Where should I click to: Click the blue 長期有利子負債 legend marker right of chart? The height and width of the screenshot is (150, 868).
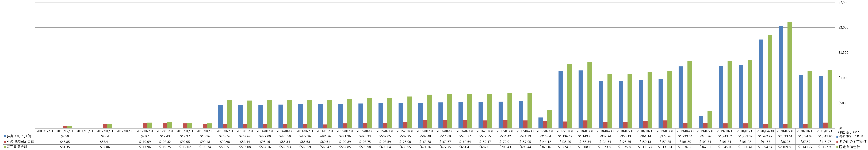point(837,136)
